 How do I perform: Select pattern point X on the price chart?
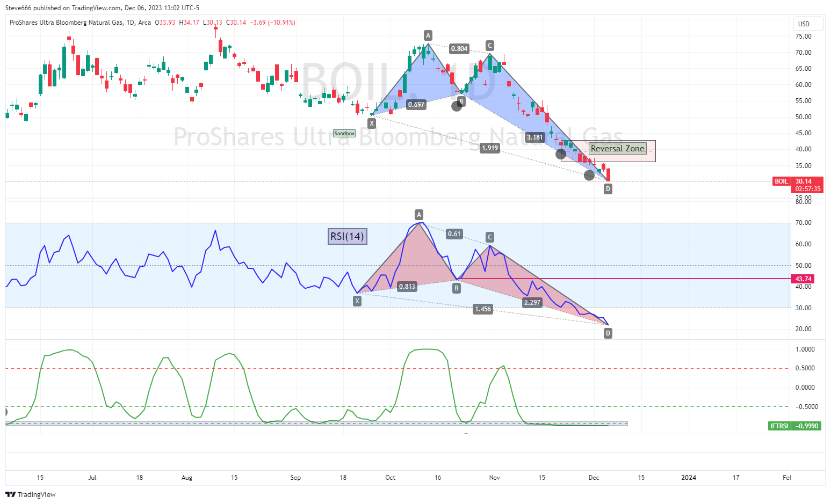pos(372,123)
